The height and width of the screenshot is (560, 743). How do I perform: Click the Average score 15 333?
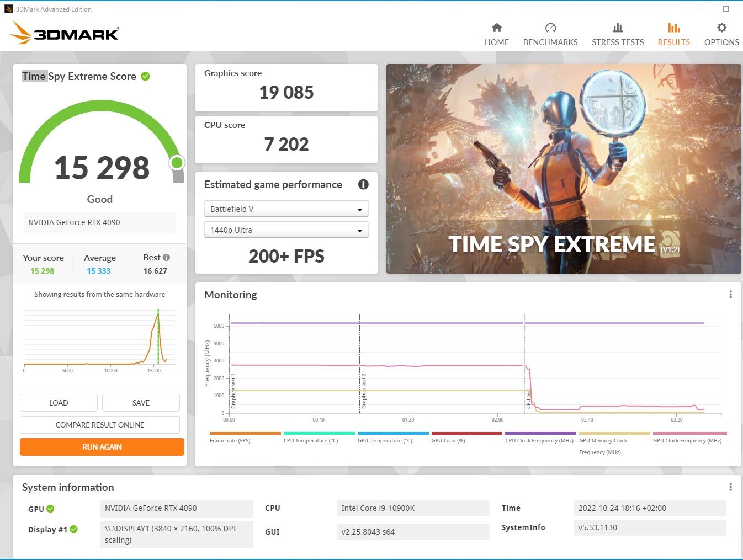pos(99,271)
